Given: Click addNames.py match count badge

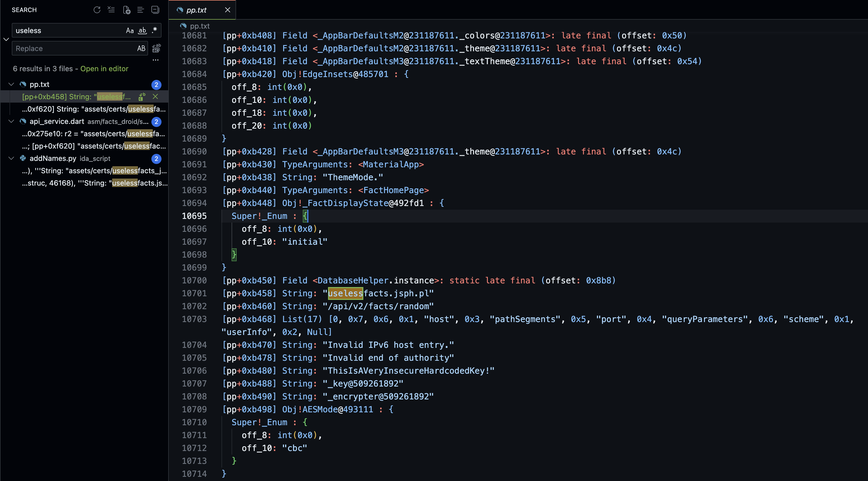Looking at the screenshot, I should (x=156, y=159).
